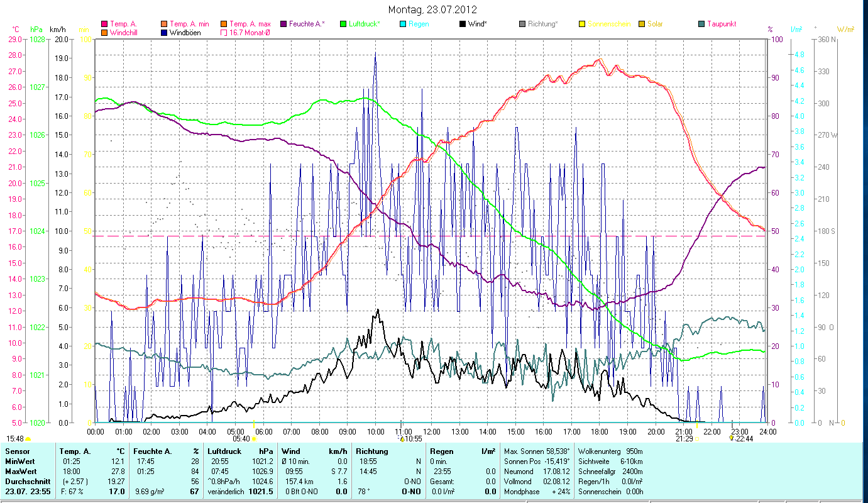This screenshot has width=868, height=503.
Task: Click the wind direction value '78 °'
Action: point(363,492)
